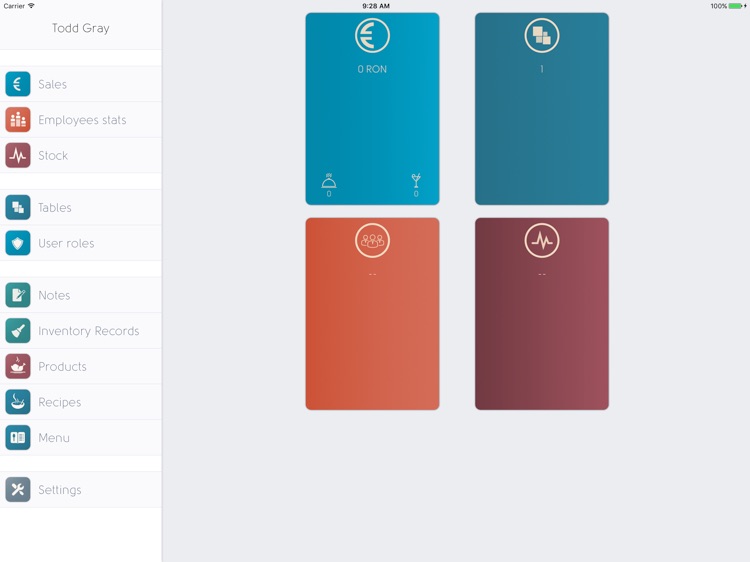The image size is (750, 562).
Task: Open the maroon stock dashboard card
Action: [x=541, y=314]
